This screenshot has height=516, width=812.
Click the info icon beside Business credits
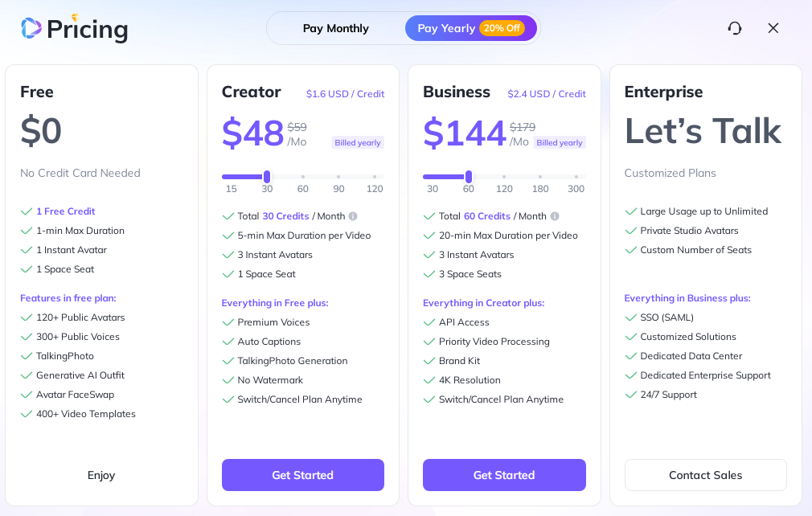click(x=555, y=216)
